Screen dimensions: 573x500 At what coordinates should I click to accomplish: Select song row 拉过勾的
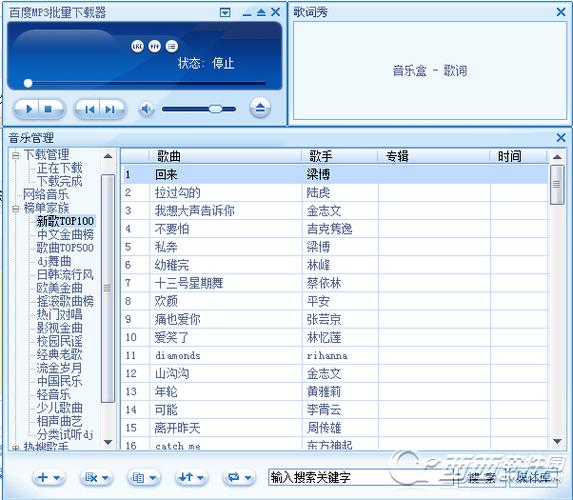point(334,193)
